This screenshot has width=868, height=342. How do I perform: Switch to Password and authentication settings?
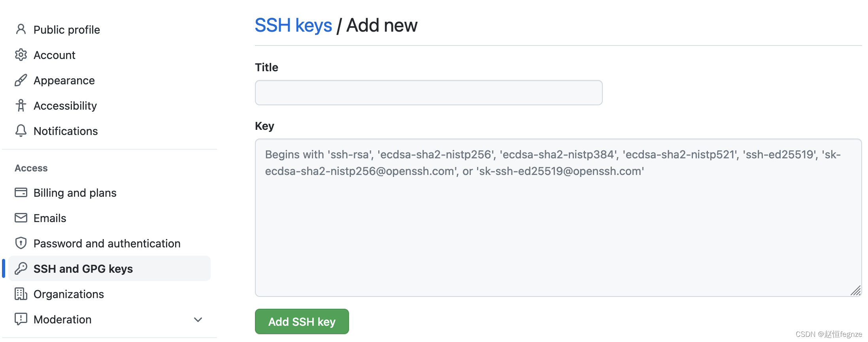pyautogui.click(x=107, y=243)
